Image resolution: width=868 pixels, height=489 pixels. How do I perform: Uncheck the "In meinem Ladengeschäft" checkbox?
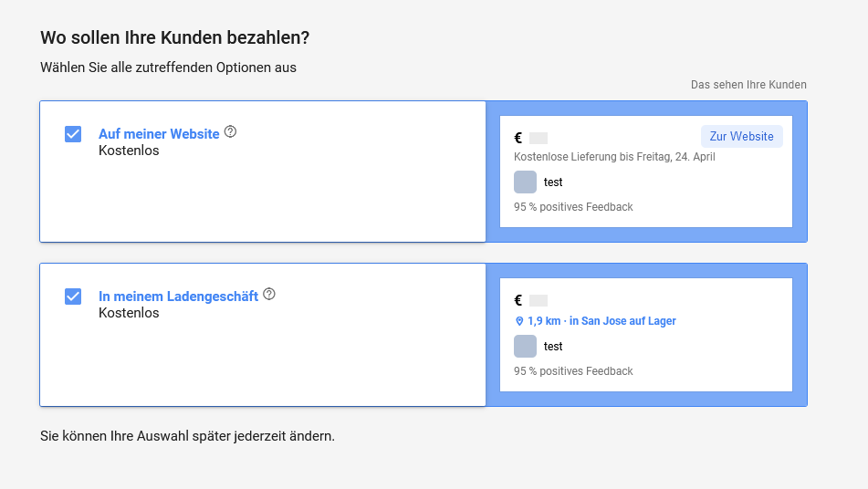click(x=73, y=297)
